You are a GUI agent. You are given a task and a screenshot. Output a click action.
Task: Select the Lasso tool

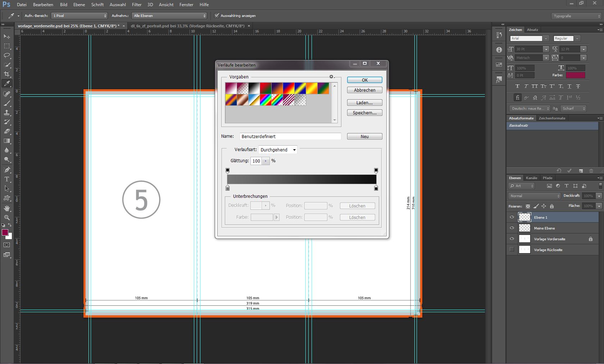coord(7,55)
